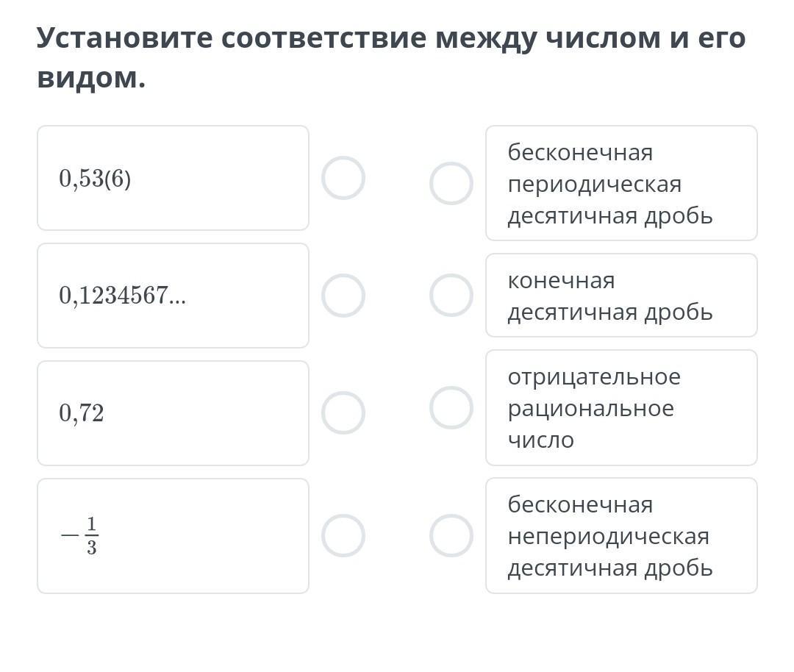Click the 0,72 number card
The image size is (794, 672).
[173, 413]
